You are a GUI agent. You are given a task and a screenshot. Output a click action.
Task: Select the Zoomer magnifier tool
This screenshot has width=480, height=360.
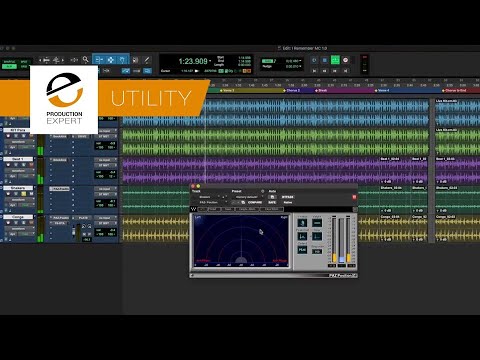pos(86,60)
